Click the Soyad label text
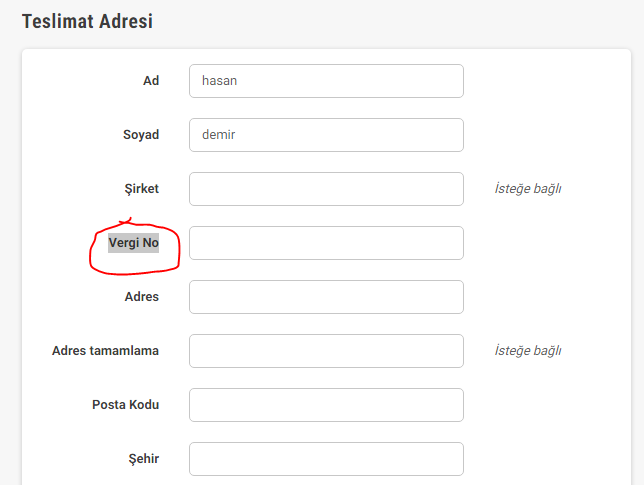 tap(140, 135)
